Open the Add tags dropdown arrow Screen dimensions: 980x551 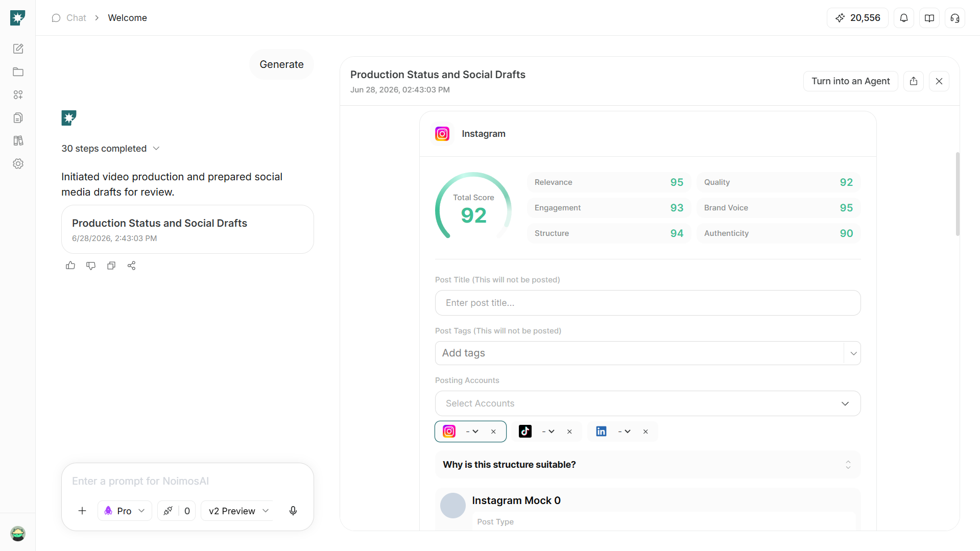click(853, 353)
